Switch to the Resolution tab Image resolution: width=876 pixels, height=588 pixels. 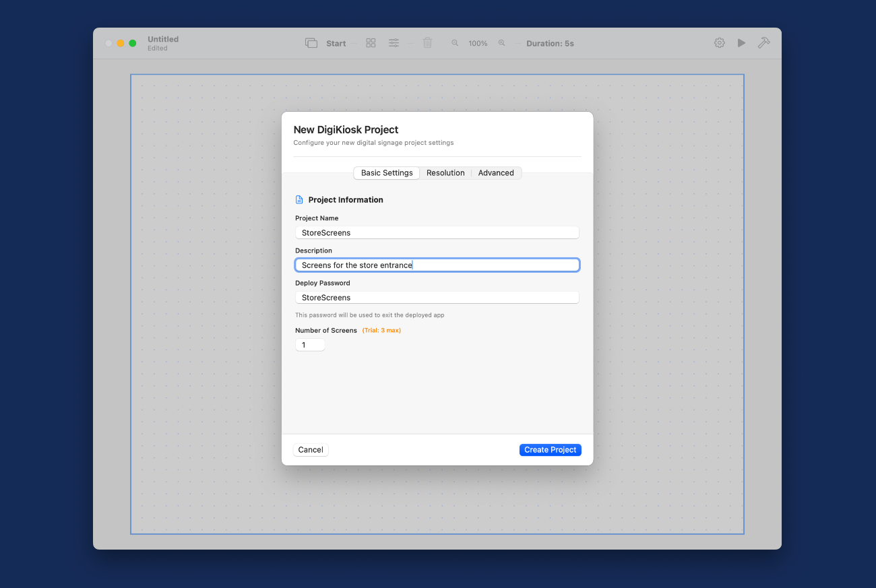tap(445, 173)
